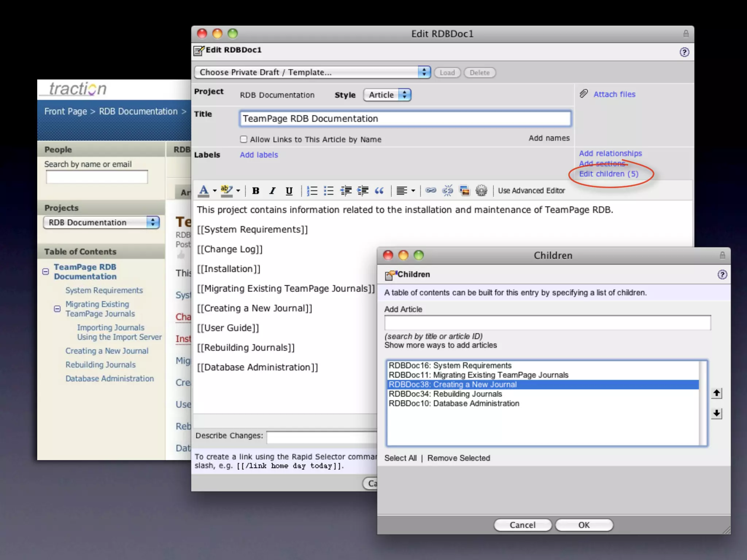Select RDBDoc34: Rebuilding Journals list item

(x=445, y=394)
